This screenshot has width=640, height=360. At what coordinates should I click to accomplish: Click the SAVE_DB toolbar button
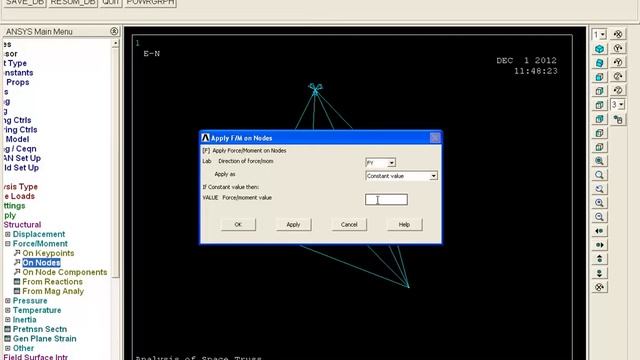[x=25, y=2]
